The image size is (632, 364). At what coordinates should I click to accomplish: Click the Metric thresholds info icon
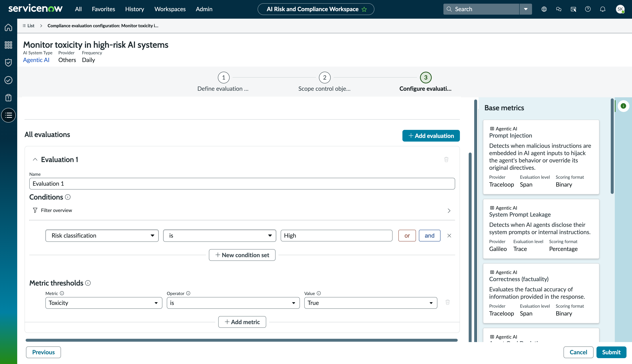click(88, 283)
